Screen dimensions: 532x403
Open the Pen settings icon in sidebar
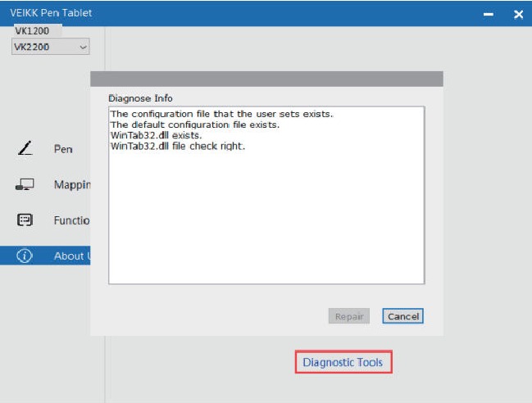coord(25,148)
